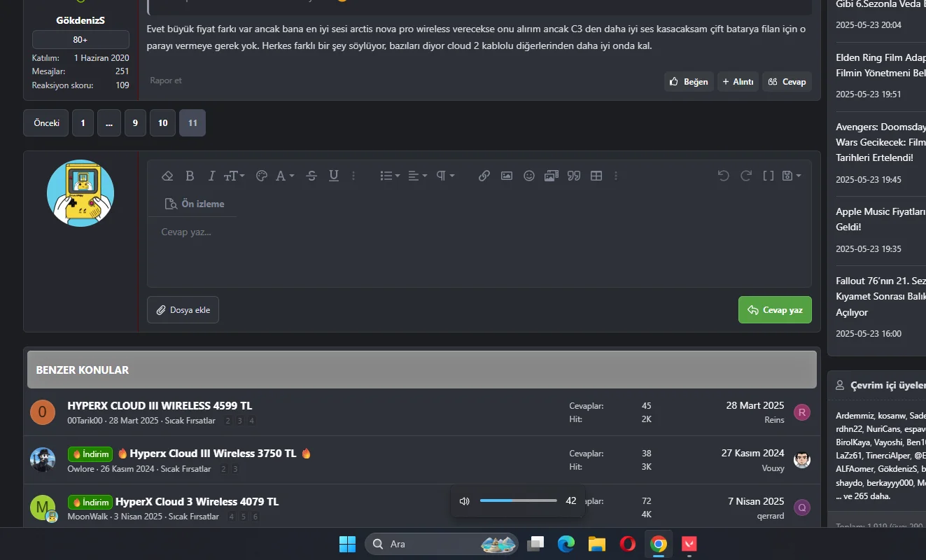Click the taskbar Ara search box
The image size is (926, 560).
[442, 544]
